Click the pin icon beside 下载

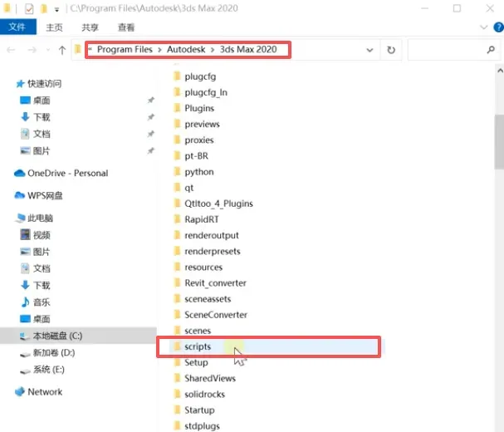click(151, 117)
